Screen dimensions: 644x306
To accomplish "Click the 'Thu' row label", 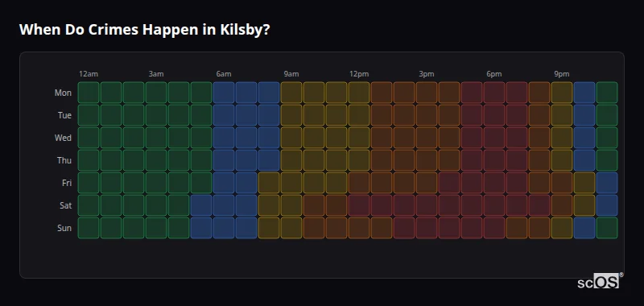I will [x=64, y=160].
